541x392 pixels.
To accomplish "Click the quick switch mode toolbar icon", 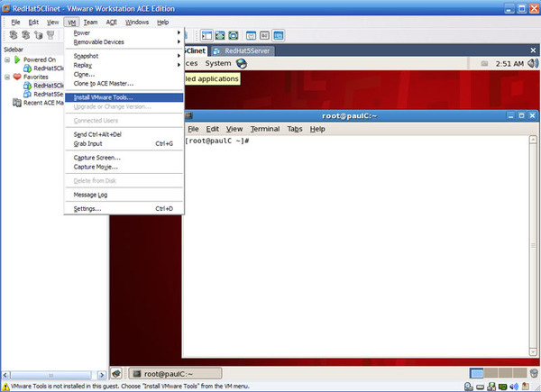I will coord(234,35).
